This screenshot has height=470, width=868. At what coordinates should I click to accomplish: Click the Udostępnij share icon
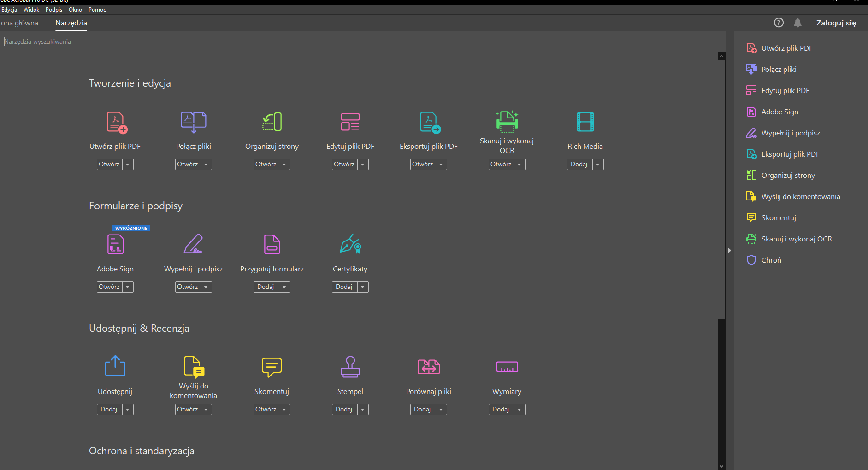pos(115,365)
